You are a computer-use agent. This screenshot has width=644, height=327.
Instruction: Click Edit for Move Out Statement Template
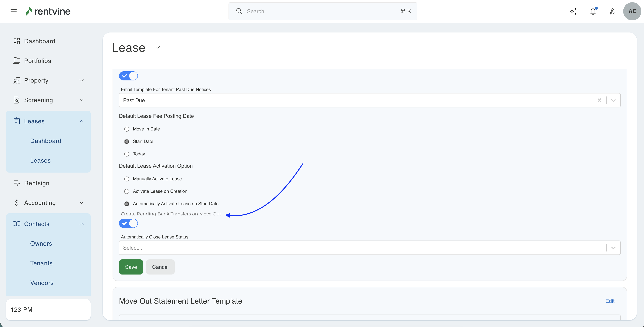[x=609, y=301]
